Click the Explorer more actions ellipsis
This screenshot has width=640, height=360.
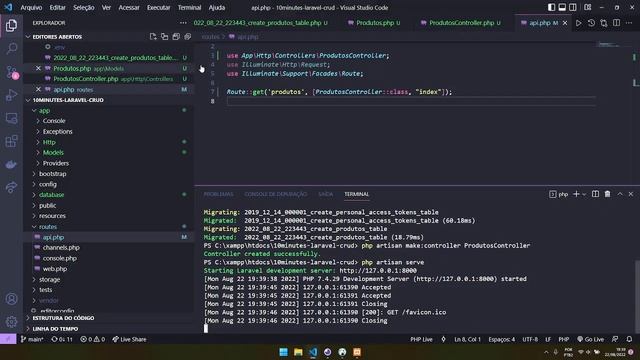pos(183,23)
